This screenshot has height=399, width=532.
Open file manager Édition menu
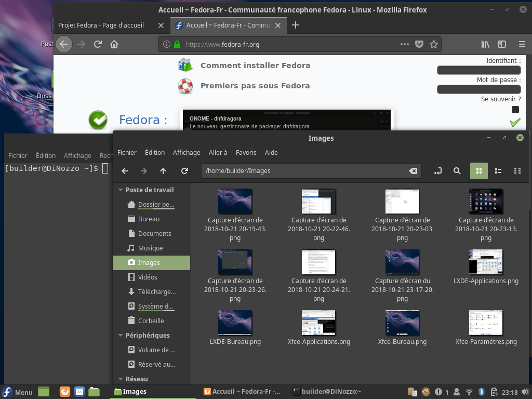point(155,153)
